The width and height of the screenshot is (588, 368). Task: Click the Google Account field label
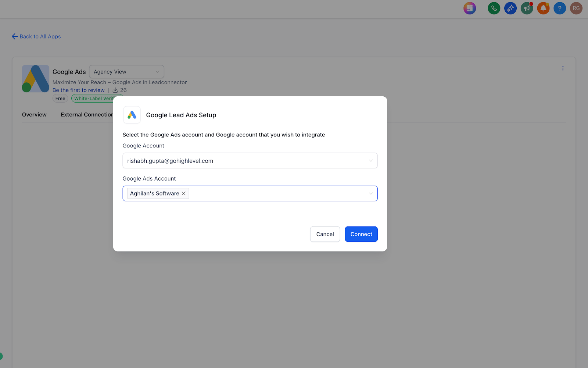pos(143,146)
